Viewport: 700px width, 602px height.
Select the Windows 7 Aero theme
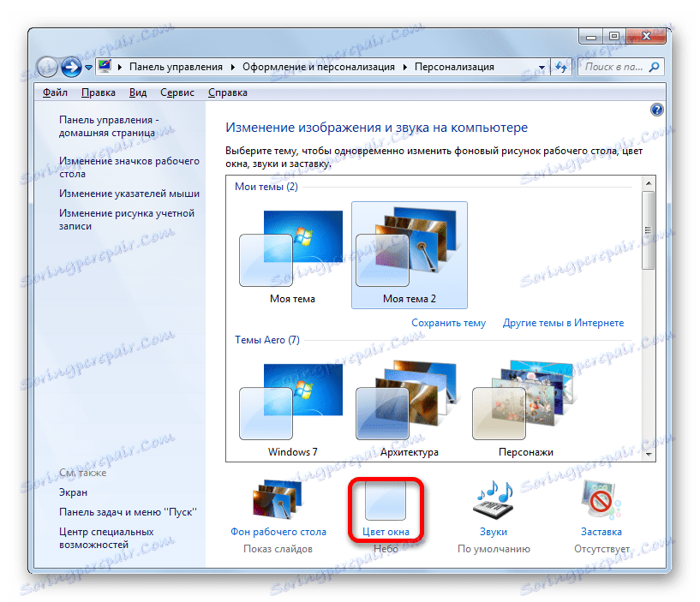pos(292,408)
